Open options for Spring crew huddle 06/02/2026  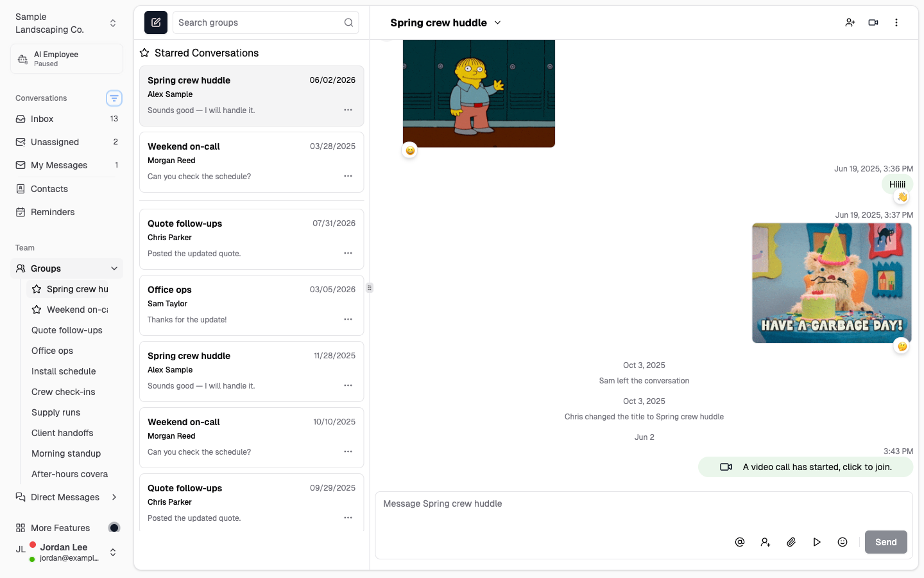tap(348, 110)
